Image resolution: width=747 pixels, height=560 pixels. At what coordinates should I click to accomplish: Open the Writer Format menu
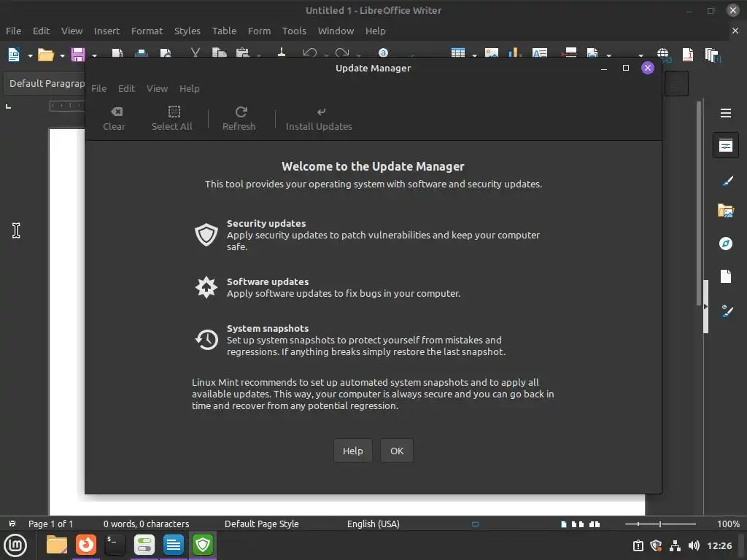tap(147, 31)
